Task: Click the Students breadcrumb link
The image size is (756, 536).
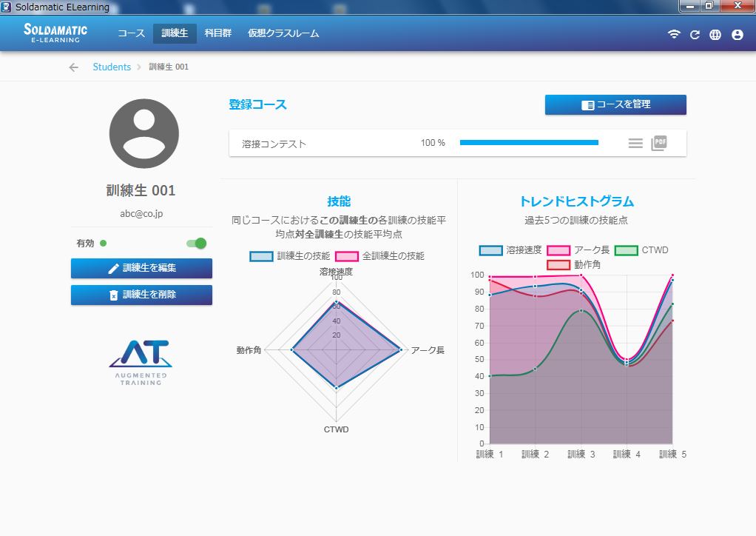Action: pos(112,67)
